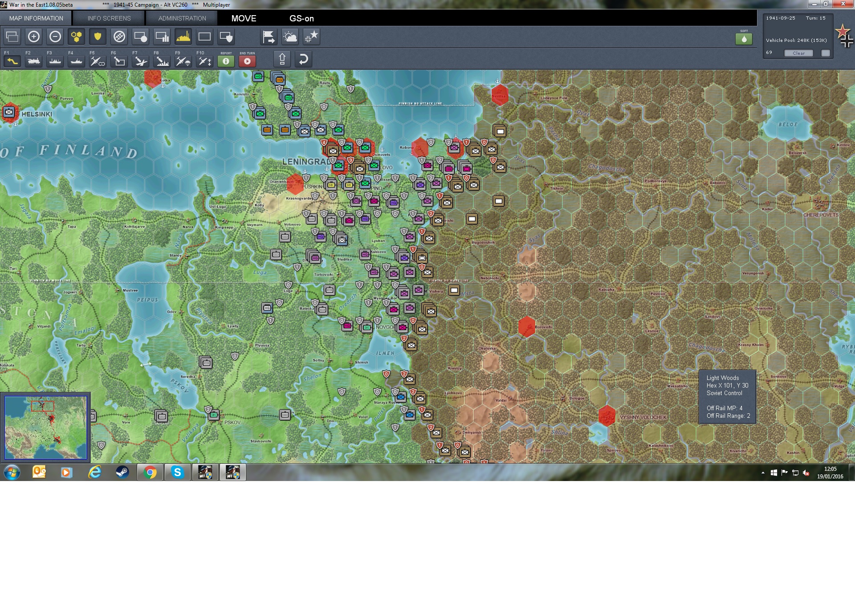This screenshot has height=616, width=855.
Task: Select the Helsinki city unit counter
Action: [9, 112]
